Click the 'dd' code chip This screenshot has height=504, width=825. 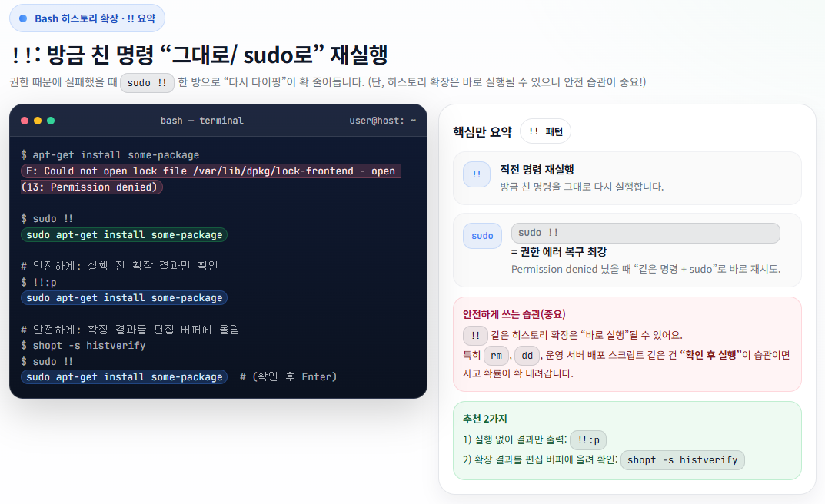(527, 355)
